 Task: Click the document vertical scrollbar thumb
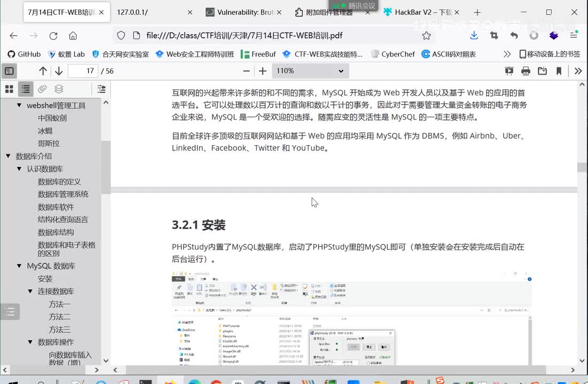click(x=582, y=167)
